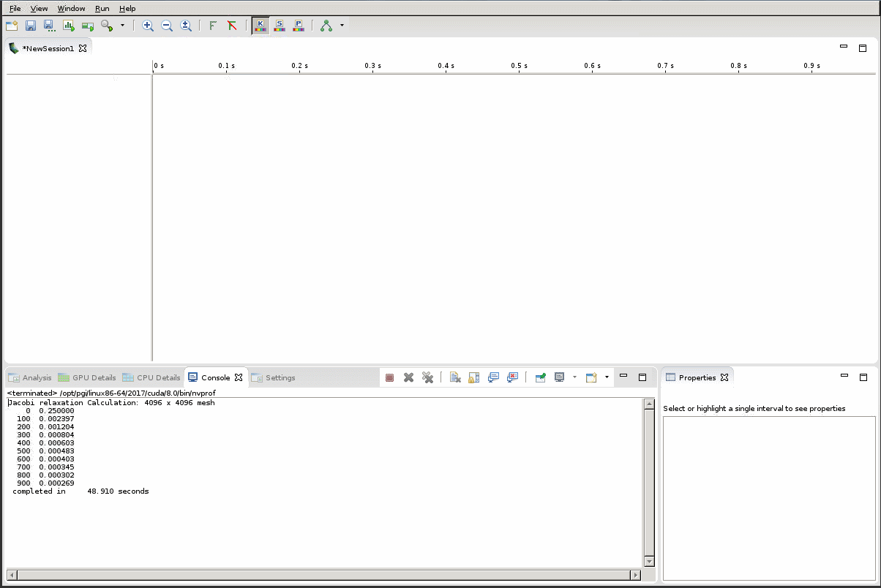Click the New Session toolbar icon
The width and height of the screenshot is (881, 588).
pyautogui.click(x=12, y=26)
